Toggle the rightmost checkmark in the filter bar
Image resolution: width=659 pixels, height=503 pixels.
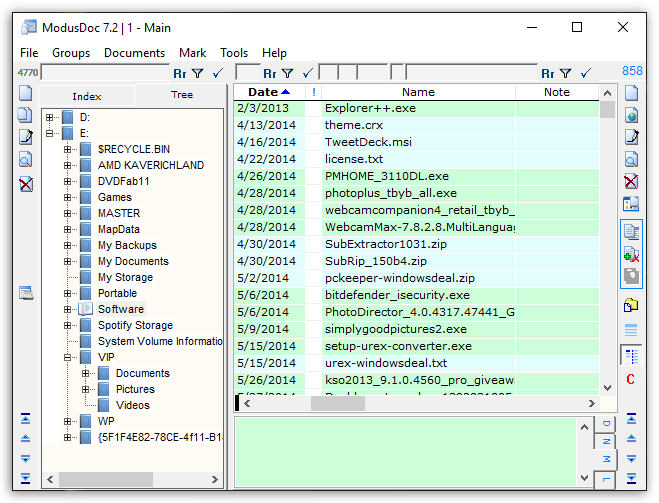tap(586, 73)
